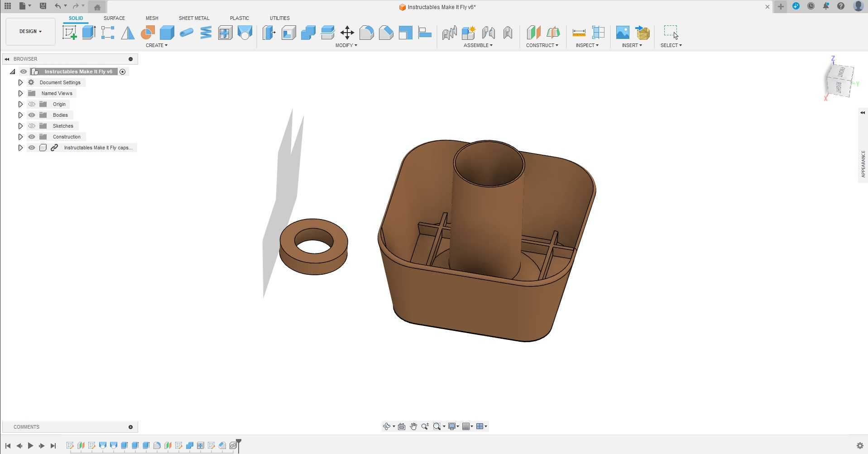Choose the Shell tool
The image size is (868, 454).
click(288, 33)
